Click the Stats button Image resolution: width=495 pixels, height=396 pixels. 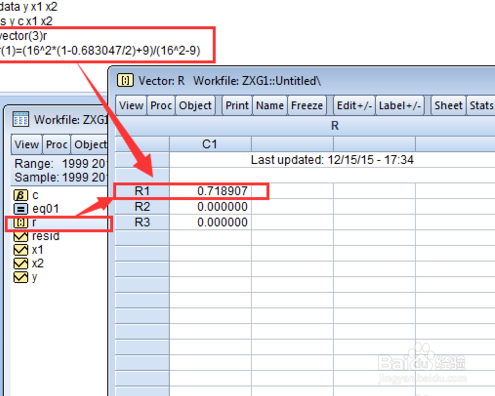click(481, 106)
